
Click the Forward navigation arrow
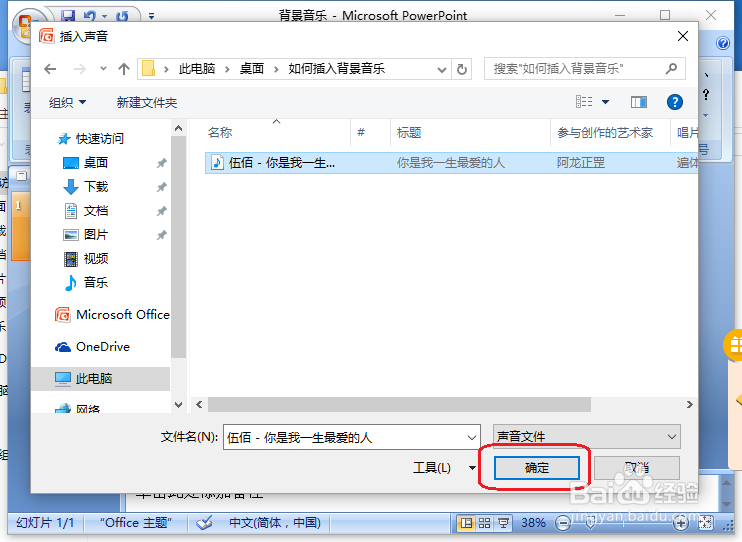point(80,69)
